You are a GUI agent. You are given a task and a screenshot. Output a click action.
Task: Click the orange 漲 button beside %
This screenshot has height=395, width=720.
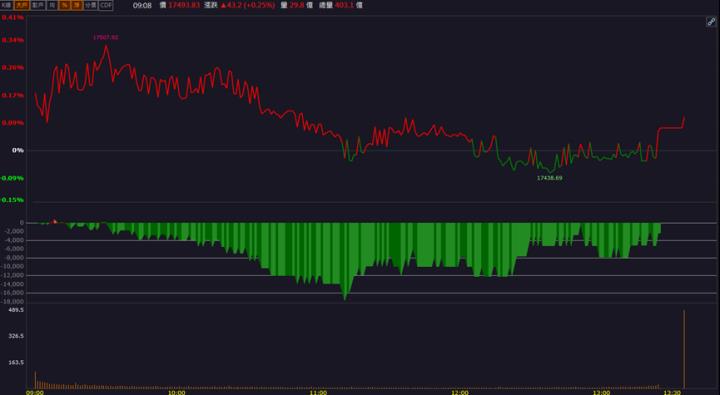(77, 5)
